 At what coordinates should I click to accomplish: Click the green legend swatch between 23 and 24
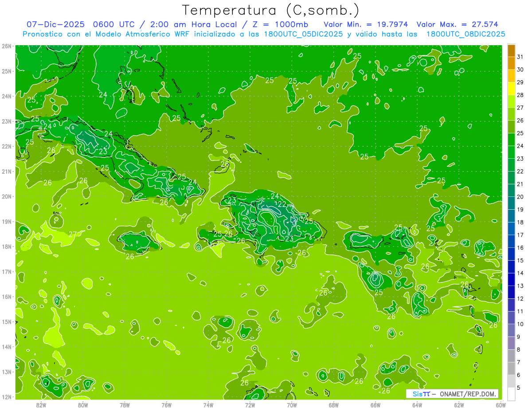(511, 152)
